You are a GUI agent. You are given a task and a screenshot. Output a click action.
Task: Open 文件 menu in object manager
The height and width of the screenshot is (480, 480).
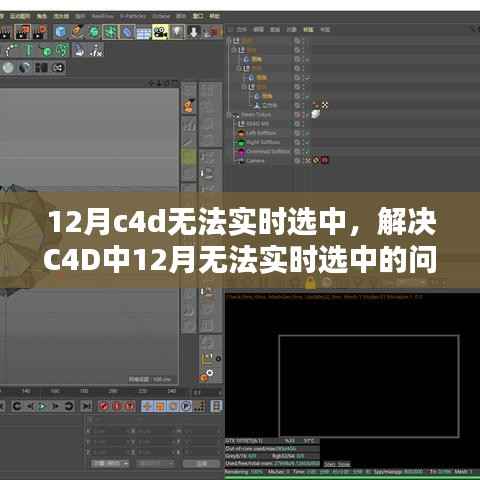point(242,30)
